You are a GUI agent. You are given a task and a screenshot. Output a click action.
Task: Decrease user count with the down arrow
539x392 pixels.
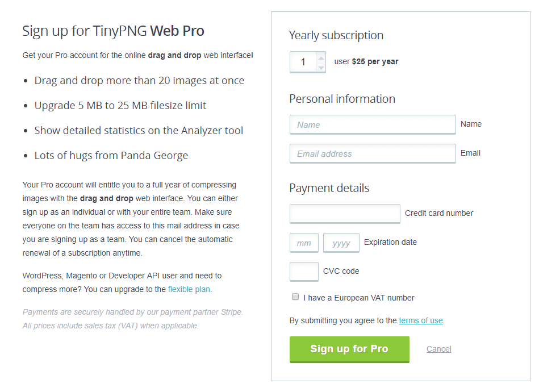(x=321, y=67)
